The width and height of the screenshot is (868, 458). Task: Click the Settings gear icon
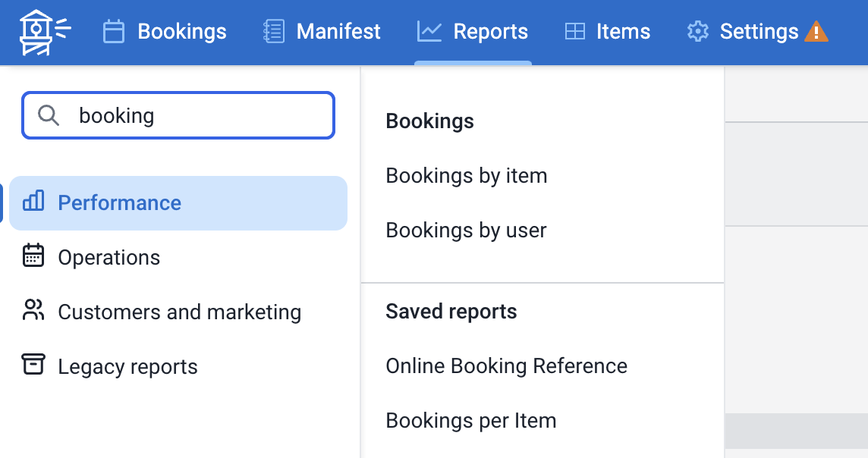click(x=697, y=32)
